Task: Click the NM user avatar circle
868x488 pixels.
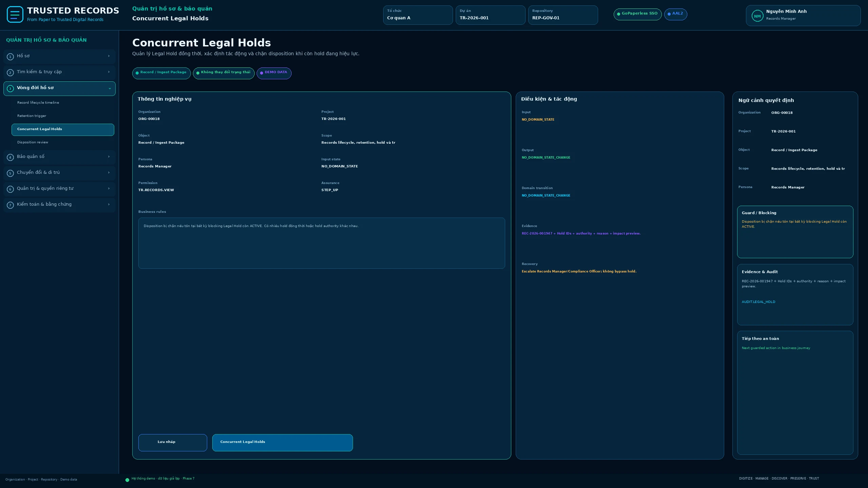Action: pyautogui.click(x=757, y=16)
